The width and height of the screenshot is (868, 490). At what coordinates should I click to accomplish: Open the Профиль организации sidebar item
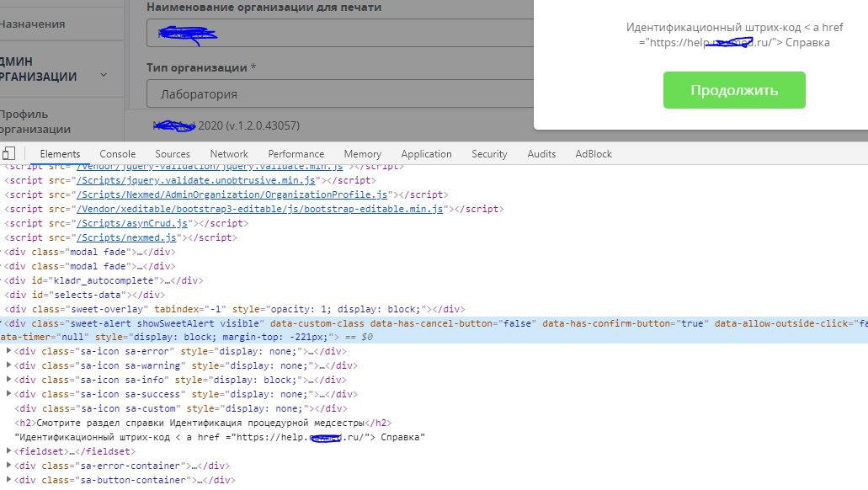click(x=35, y=121)
